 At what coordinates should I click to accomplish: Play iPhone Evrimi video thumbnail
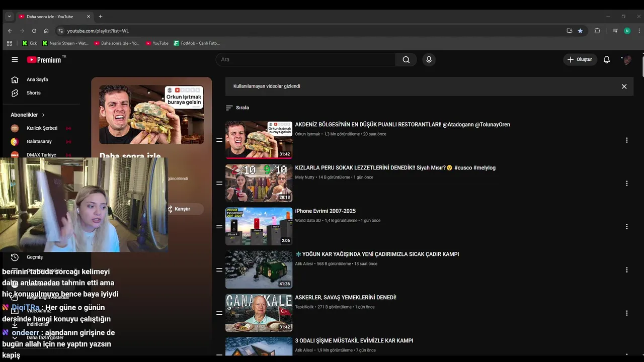(259, 226)
